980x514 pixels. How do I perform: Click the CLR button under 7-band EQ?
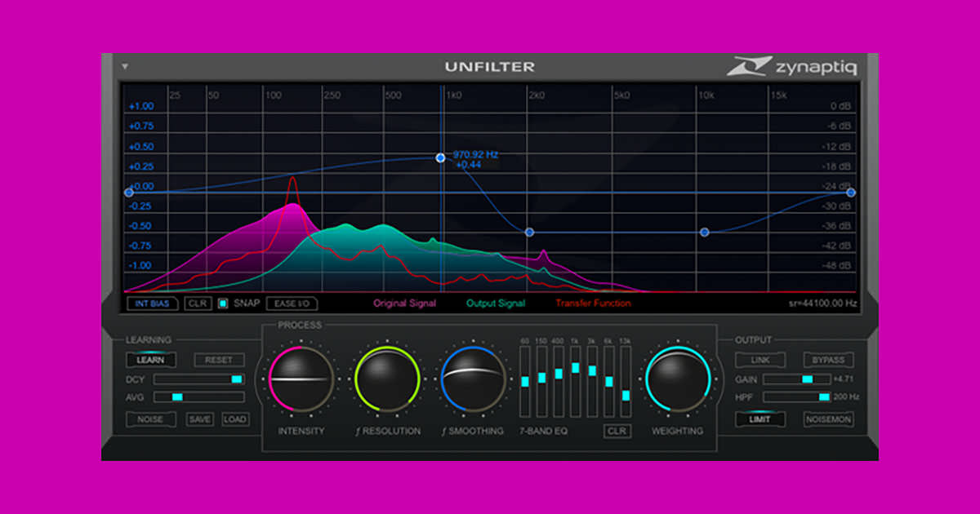(x=618, y=431)
